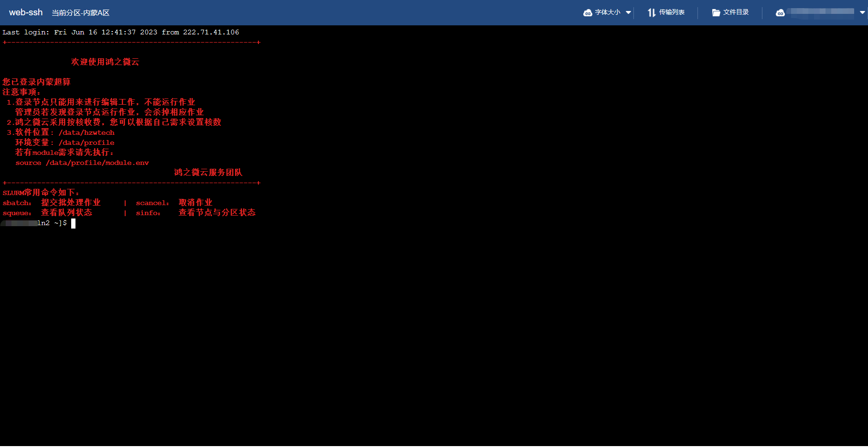Expand the user account dropdown arrow
This screenshot has height=448, width=868.
pyautogui.click(x=862, y=13)
